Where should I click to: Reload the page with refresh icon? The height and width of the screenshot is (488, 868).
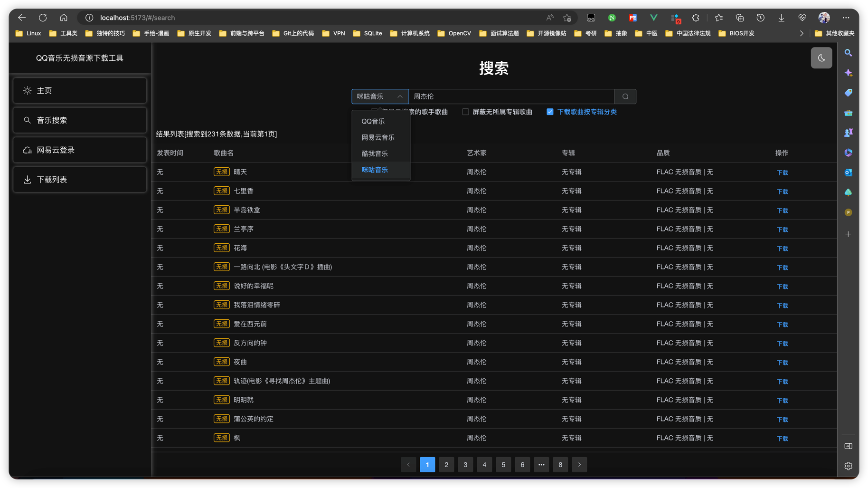[43, 18]
